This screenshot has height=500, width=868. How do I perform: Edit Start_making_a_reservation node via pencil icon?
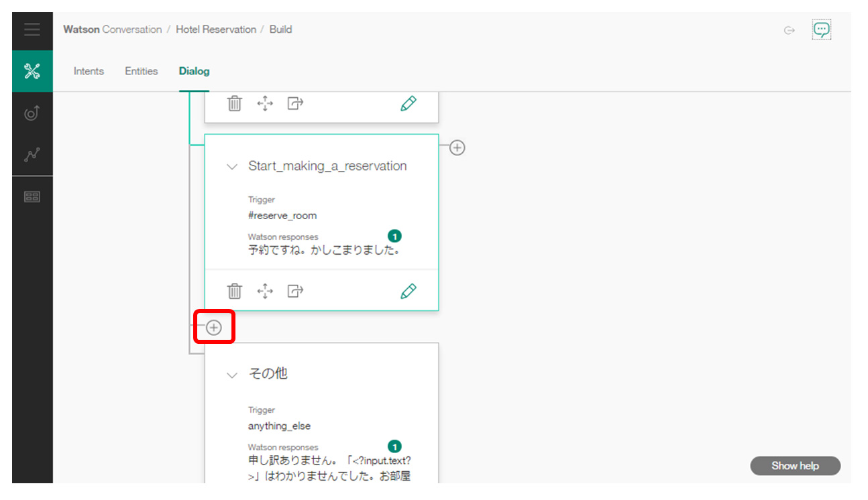pos(408,291)
